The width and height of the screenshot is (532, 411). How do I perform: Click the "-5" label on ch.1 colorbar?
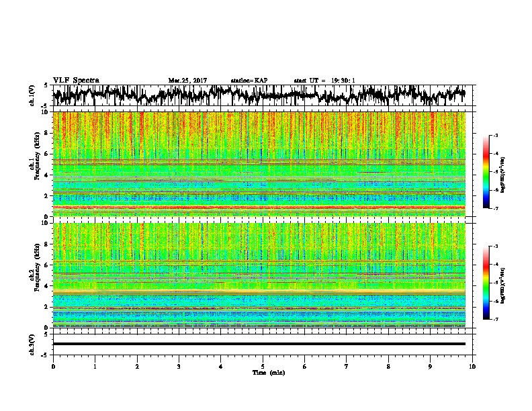point(496,172)
